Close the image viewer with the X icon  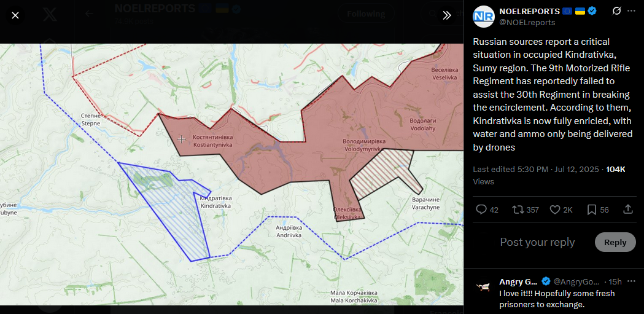click(15, 15)
